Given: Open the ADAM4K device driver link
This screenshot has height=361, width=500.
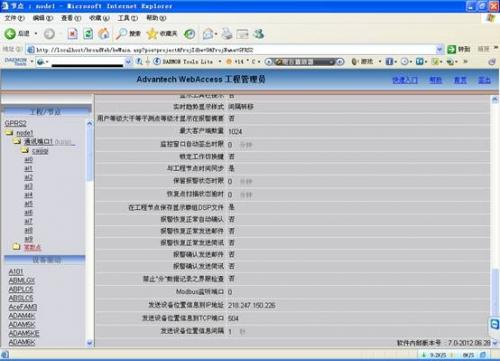Looking at the screenshot, I should click(x=22, y=316).
